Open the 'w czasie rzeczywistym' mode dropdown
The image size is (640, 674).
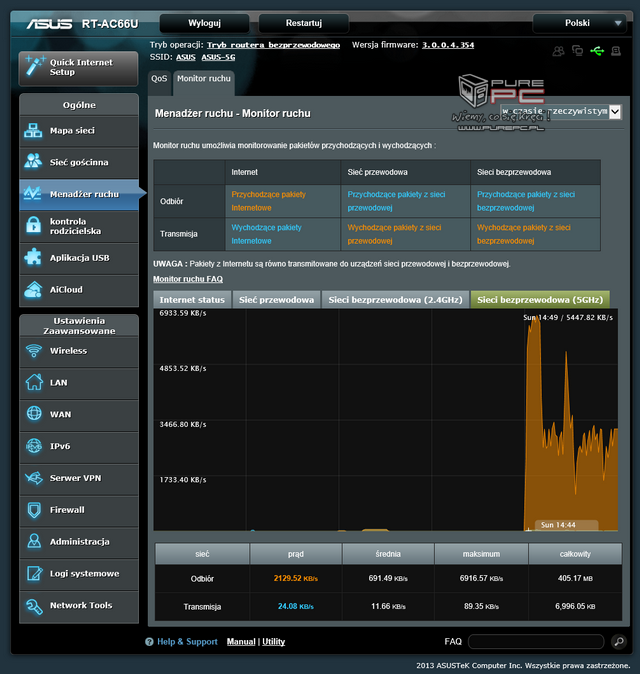pyautogui.click(x=561, y=112)
